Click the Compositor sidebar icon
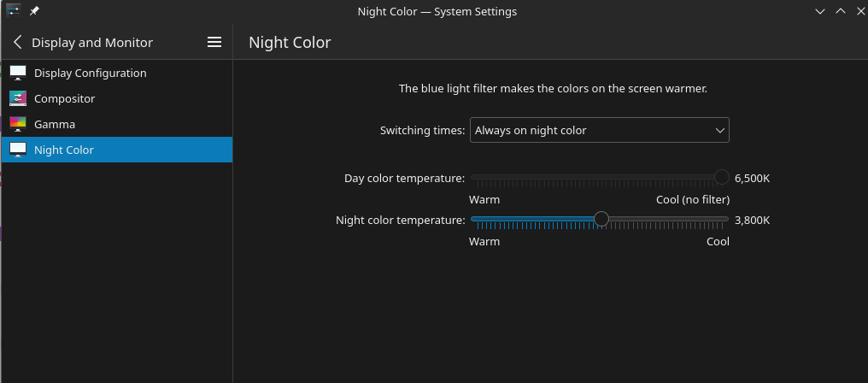 pyautogui.click(x=18, y=98)
